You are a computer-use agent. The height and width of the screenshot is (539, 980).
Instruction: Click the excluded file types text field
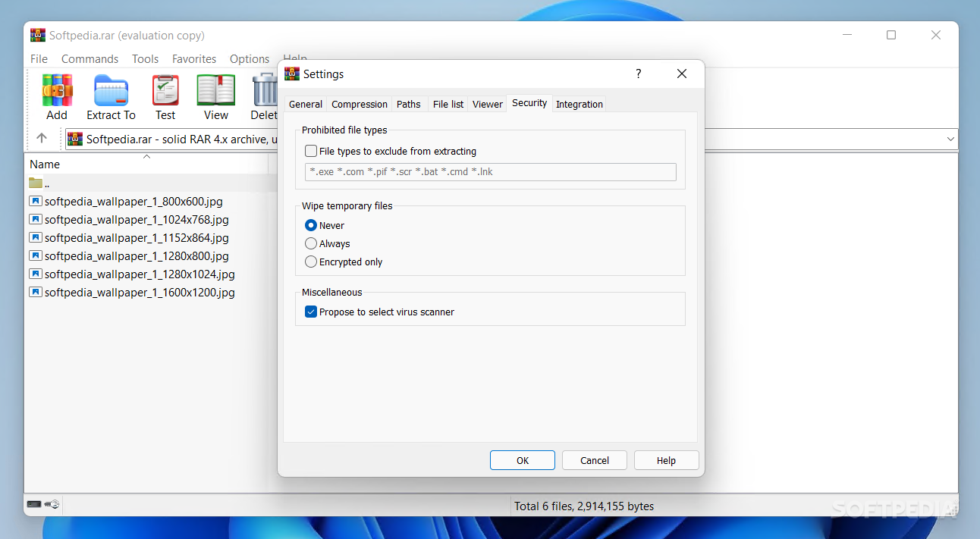(491, 172)
